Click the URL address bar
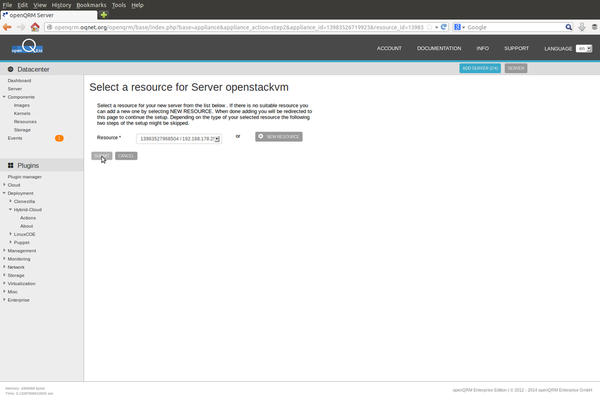Viewport: 600px width, 397px height. tap(238, 27)
